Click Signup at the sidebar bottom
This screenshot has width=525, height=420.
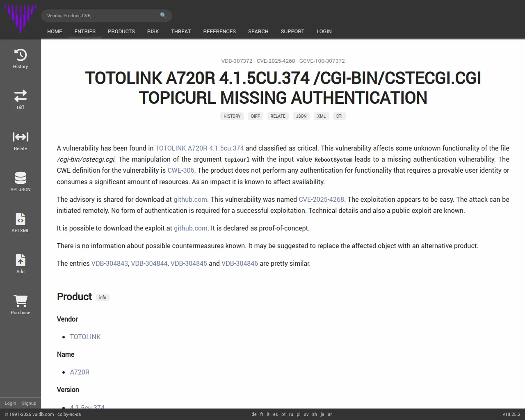[x=29, y=403]
